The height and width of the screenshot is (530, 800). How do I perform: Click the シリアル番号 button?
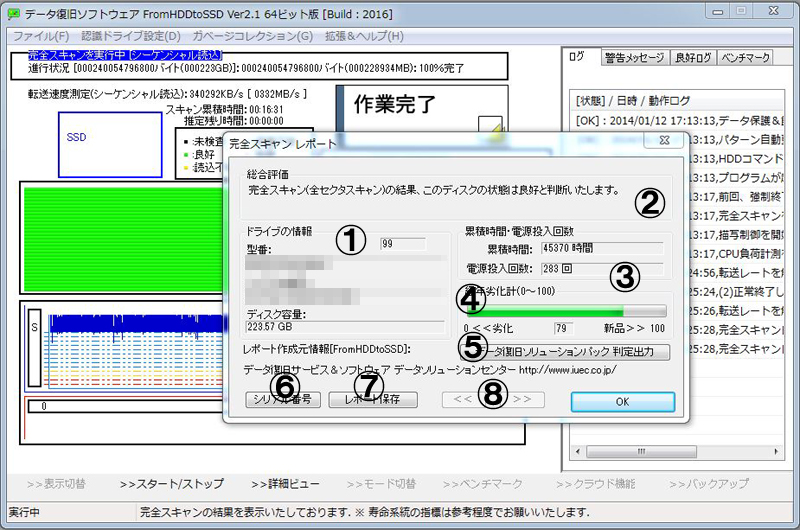click(283, 399)
